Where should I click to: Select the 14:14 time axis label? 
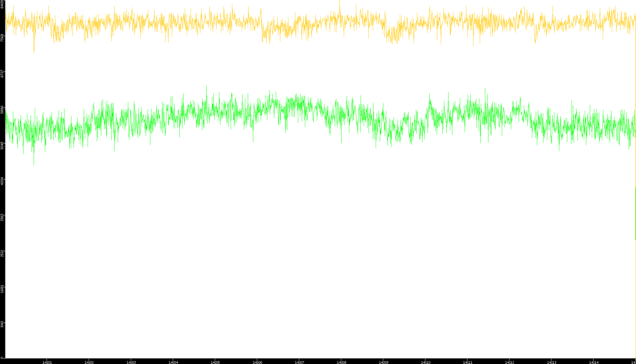click(x=594, y=362)
